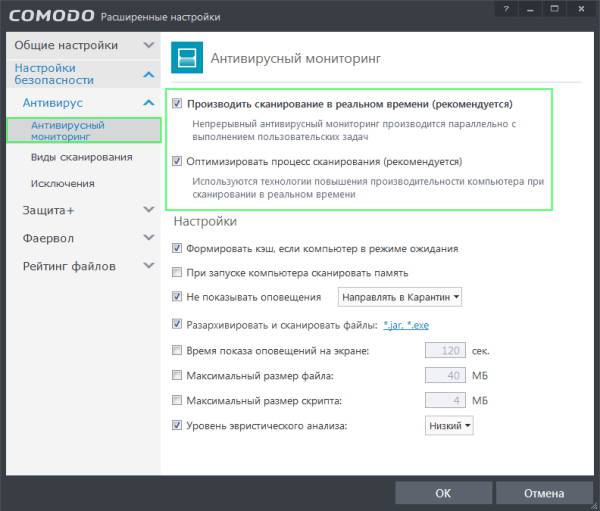Collapse the 'Антивирус' subsection chevron
This screenshot has height=511, width=600.
(x=148, y=103)
